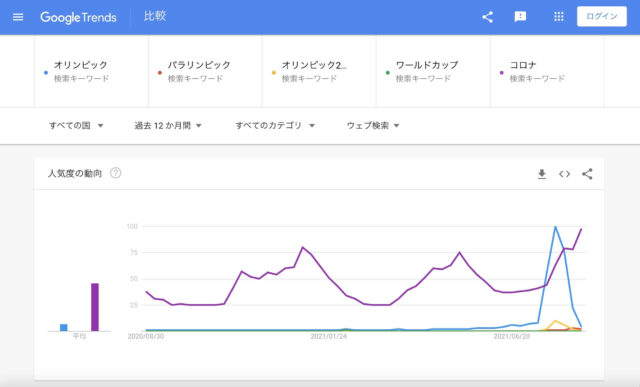Edit the ワールドカップ search term
This screenshot has width=640, height=387.
click(x=433, y=71)
